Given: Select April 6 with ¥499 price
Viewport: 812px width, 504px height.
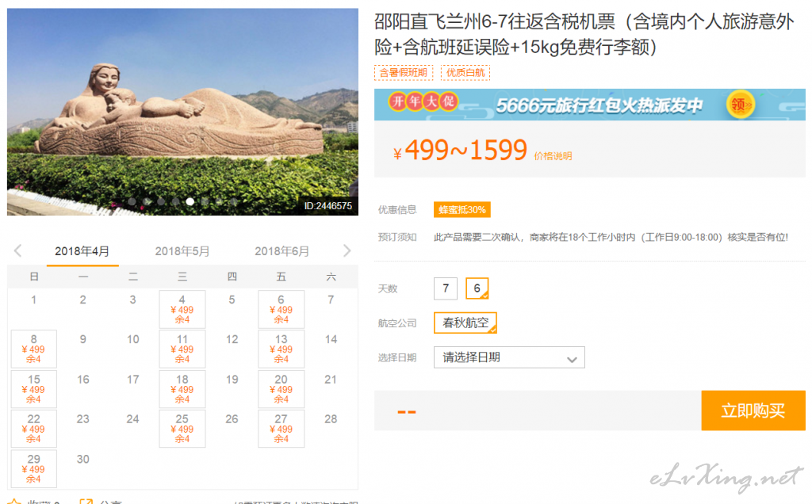Looking at the screenshot, I should tap(282, 309).
